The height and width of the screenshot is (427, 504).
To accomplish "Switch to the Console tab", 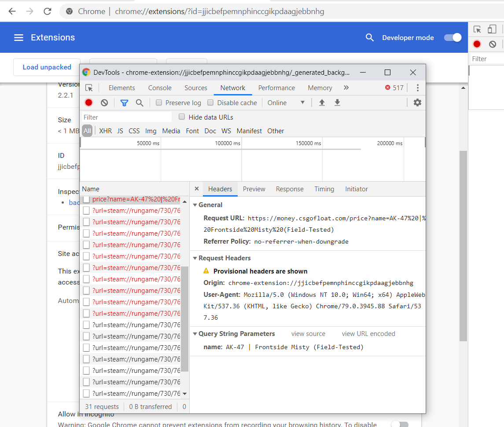I will (159, 88).
